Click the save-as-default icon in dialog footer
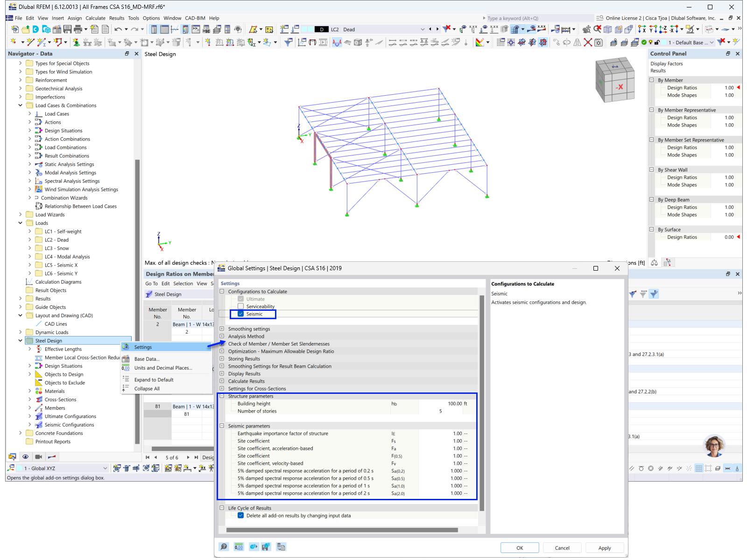 [x=266, y=547]
